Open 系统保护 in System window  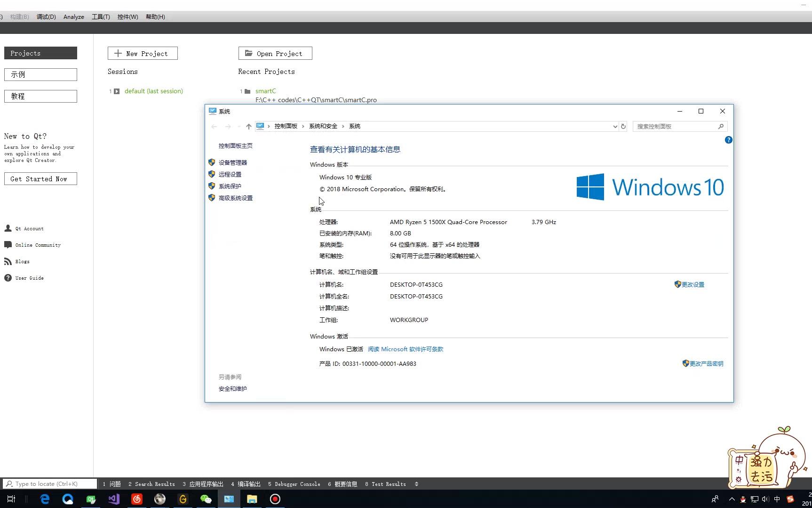(230, 186)
